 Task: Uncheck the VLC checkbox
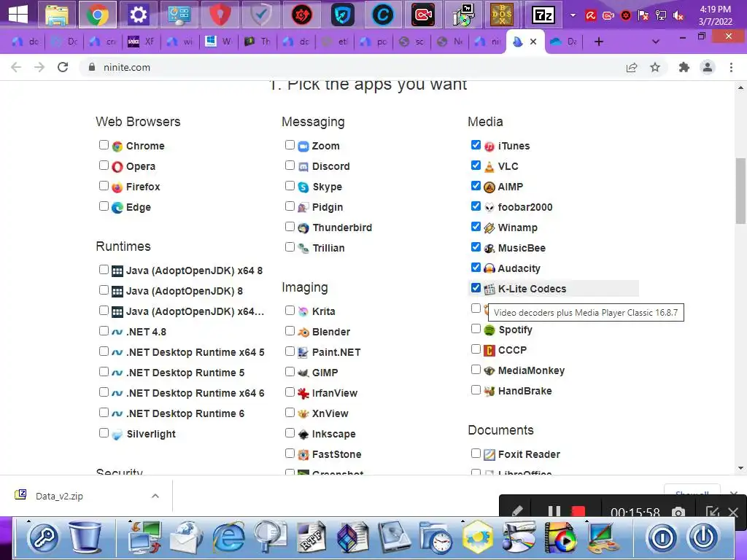[476, 166]
